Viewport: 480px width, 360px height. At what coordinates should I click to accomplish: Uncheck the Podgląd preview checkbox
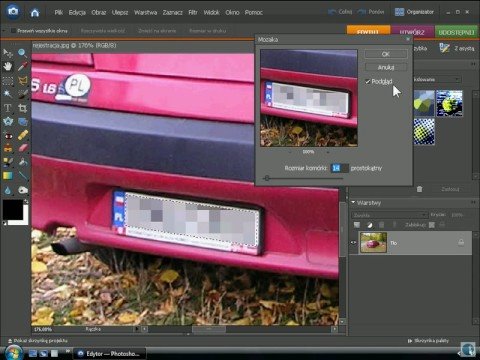367,82
